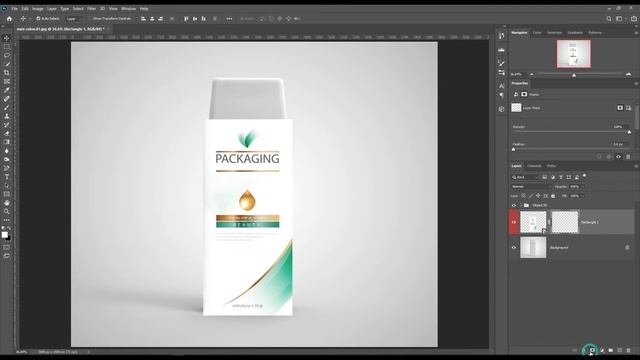Select the Brush tool
The image size is (640, 360).
(7, 107)
